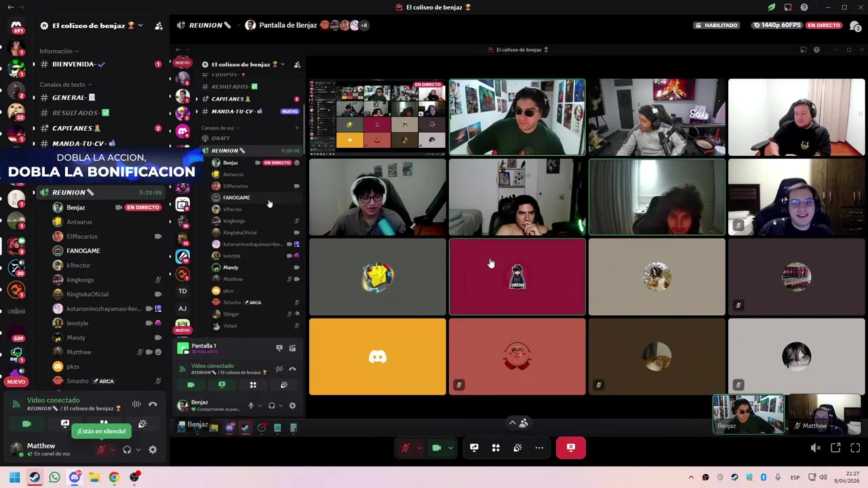Open the GENERAL text channel
The height and width of the screenshot is (488, 868).
(100, 98)
